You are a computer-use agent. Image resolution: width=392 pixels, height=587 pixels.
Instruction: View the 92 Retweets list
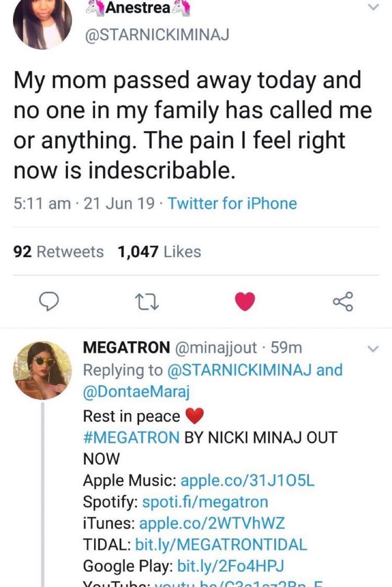[x=59, y=252]
